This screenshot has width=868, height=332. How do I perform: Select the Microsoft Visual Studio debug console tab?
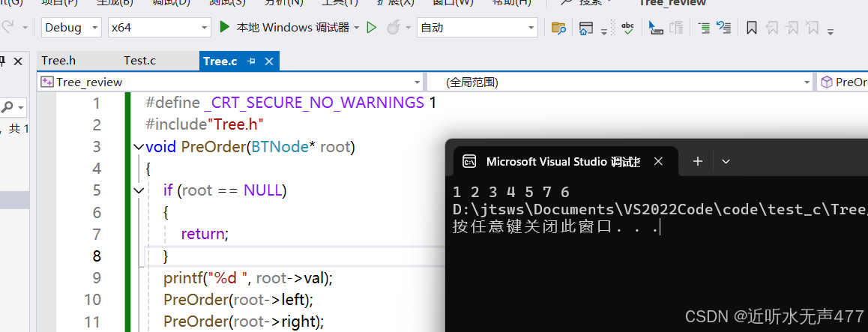click(563, 162)
